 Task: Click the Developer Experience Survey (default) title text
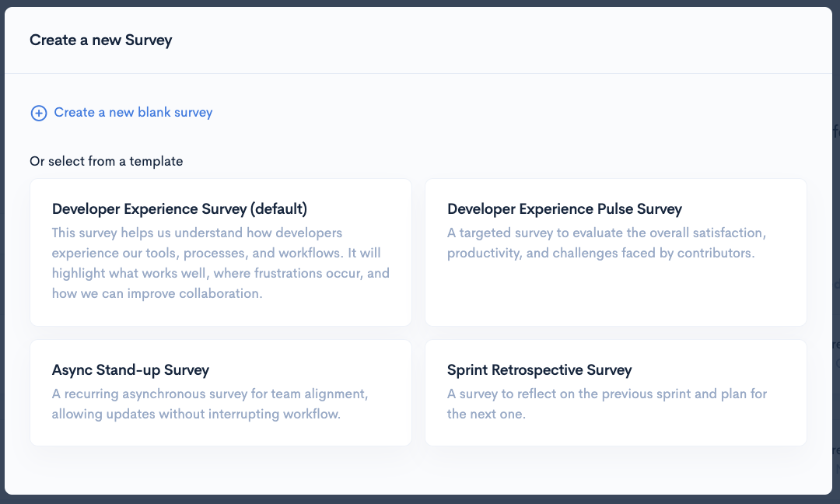click(x=180, y=209)
